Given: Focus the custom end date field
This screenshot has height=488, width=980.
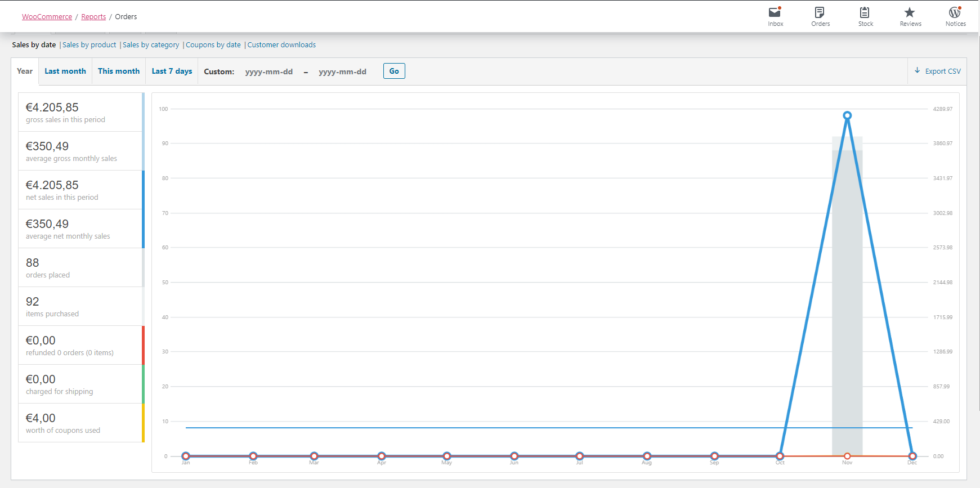Looking at the screenshot, I should tap(342, 72).
